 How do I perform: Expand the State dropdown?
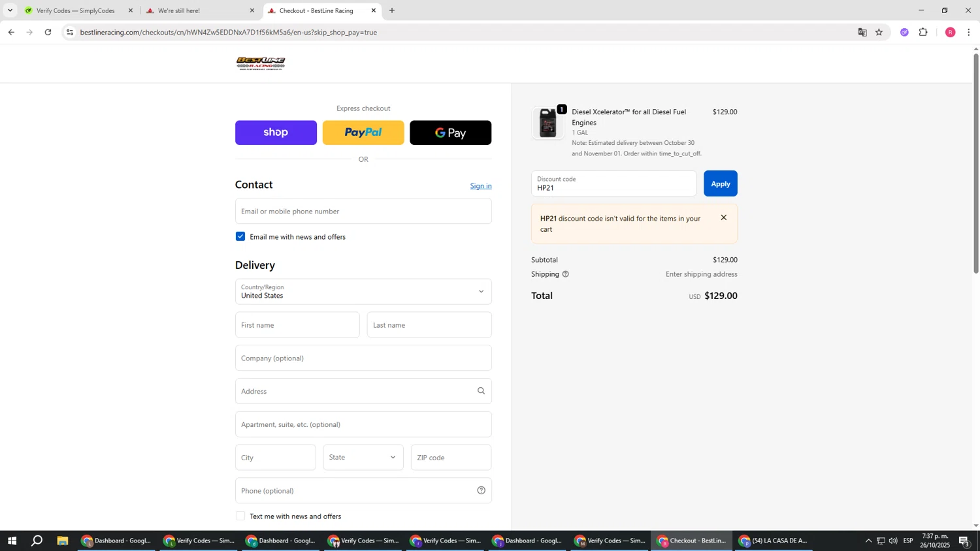coord(363,458)
